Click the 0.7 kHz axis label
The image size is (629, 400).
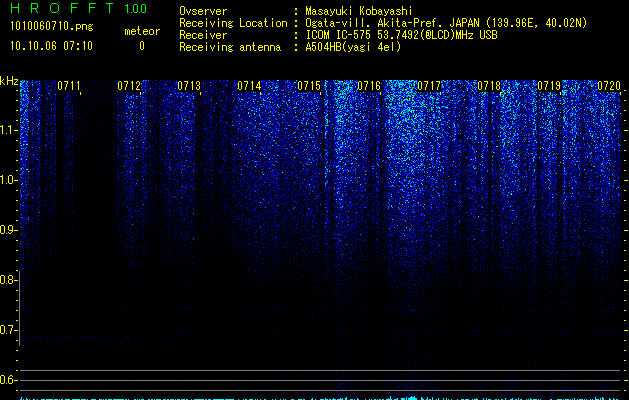8,330
